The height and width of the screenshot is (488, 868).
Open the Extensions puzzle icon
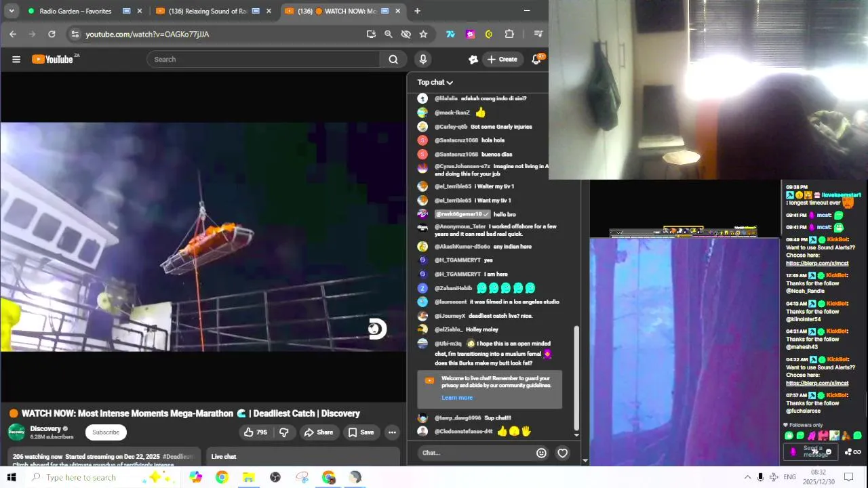pos(509,34)
